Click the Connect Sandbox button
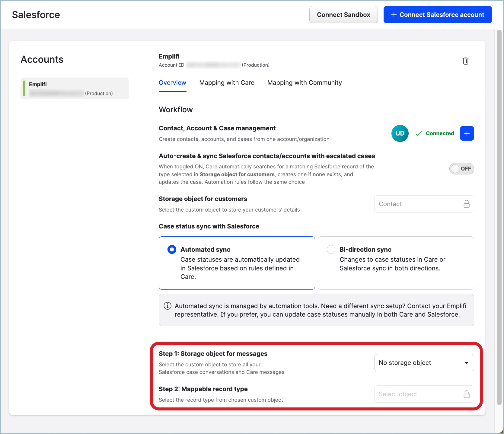The width and height of the screenshot is (504, 434). click(343, 15)
